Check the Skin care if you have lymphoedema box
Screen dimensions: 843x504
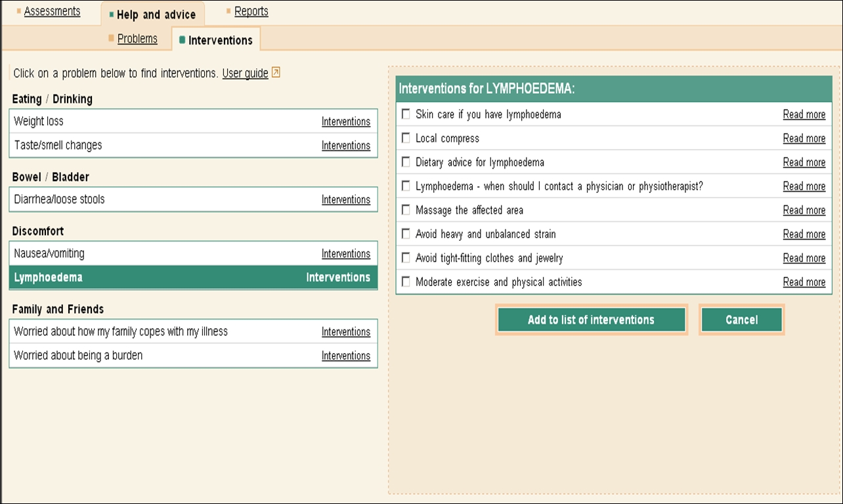click(x=406, y=114)
